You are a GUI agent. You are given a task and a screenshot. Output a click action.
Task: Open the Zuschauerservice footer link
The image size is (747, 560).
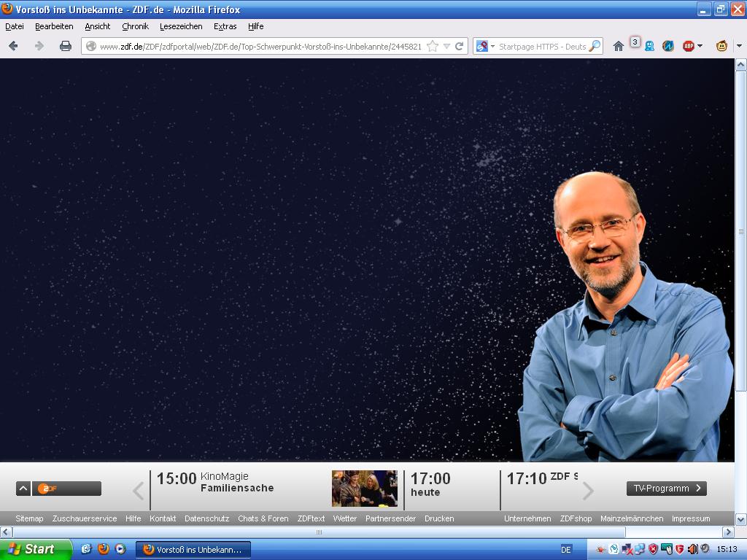coord(85,518)
